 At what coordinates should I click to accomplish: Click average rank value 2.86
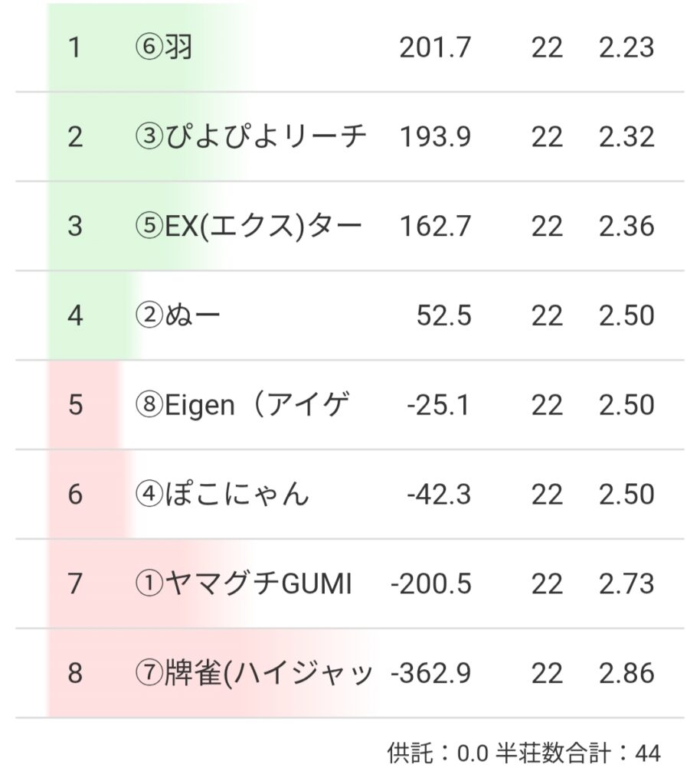(x=626, y=674)
